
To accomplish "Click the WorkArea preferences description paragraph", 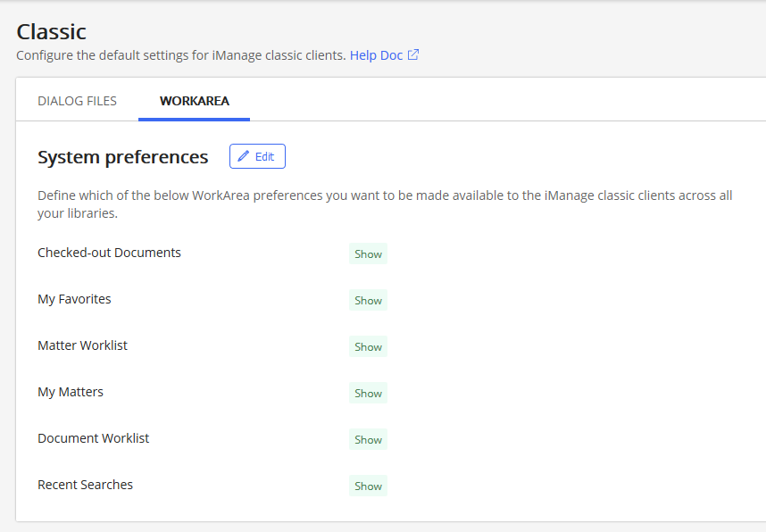I will [384, 204].
